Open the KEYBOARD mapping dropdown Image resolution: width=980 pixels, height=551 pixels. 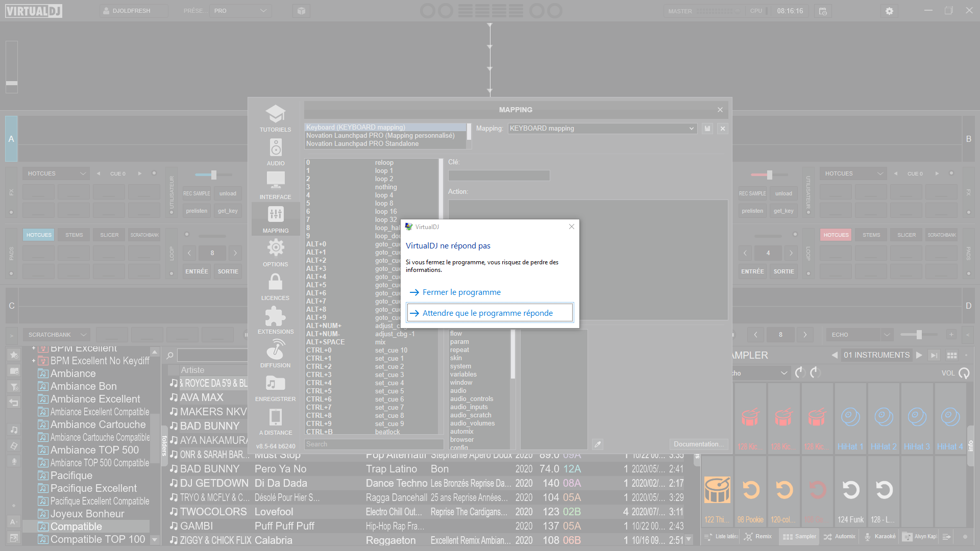pos(602,129)
